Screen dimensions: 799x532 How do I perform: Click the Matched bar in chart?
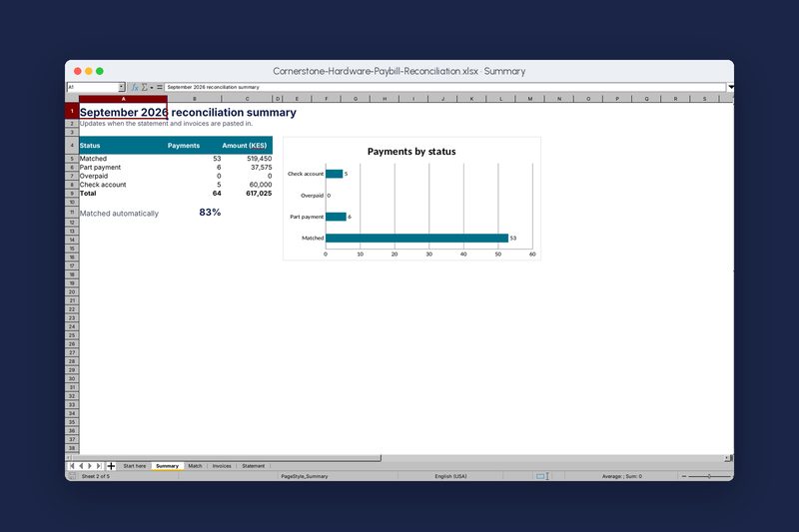pyautogui.click(x=416, y=239)
